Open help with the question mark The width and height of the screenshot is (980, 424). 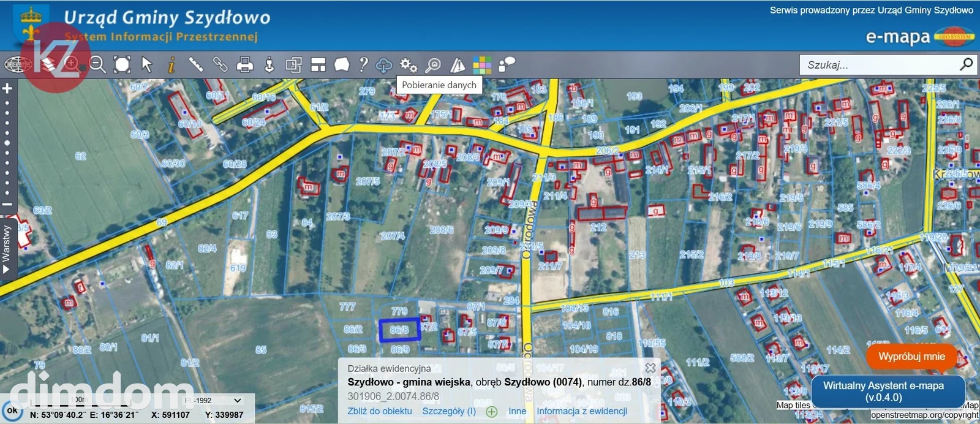click(363, 64)
